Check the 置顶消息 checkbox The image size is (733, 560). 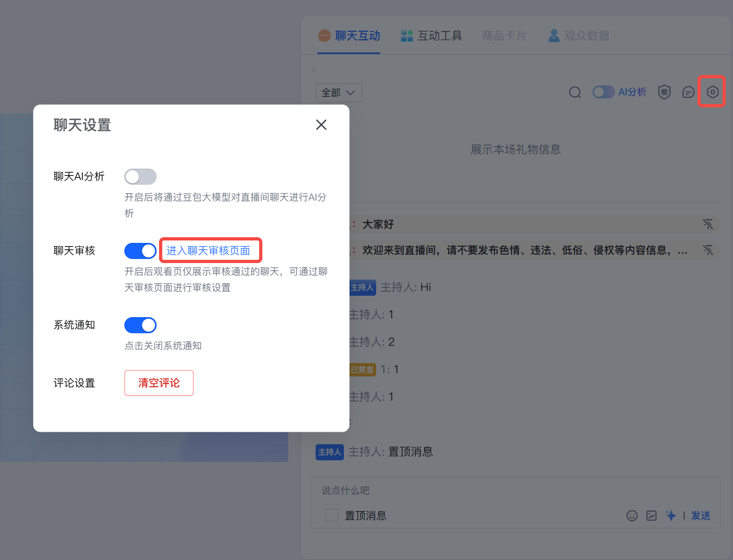tap(332, 515)
